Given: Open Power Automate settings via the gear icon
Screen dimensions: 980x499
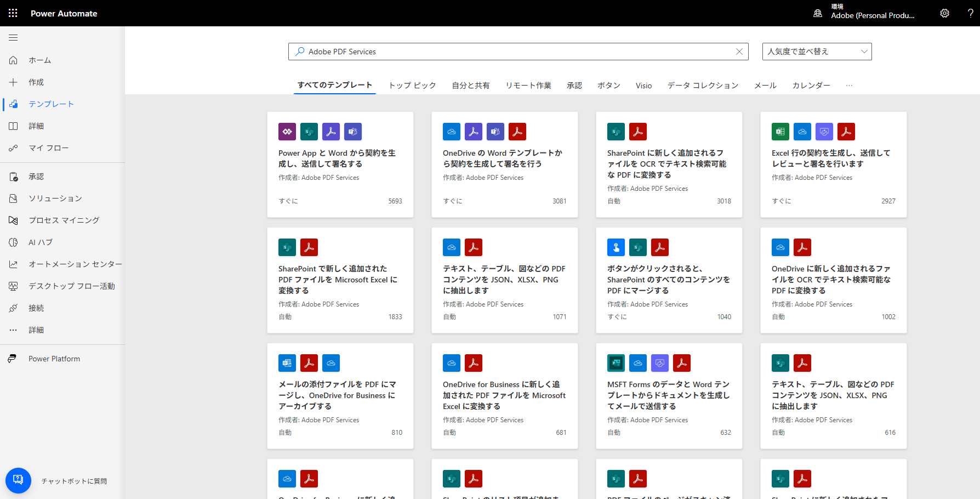Looking at the screenshot, I should pos(944,13).
